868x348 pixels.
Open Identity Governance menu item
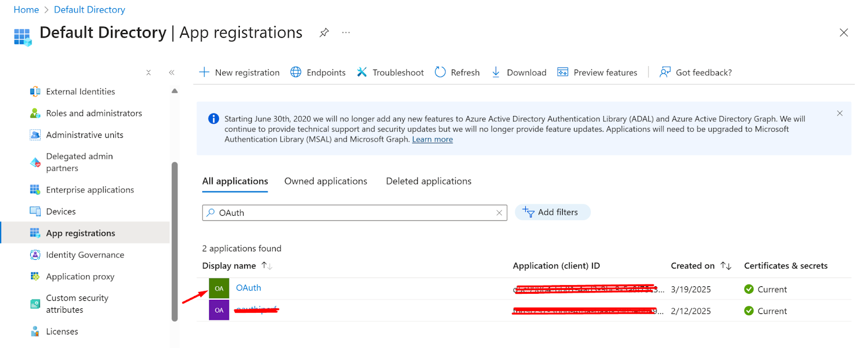pyautogui.click(x=86, y=255)
